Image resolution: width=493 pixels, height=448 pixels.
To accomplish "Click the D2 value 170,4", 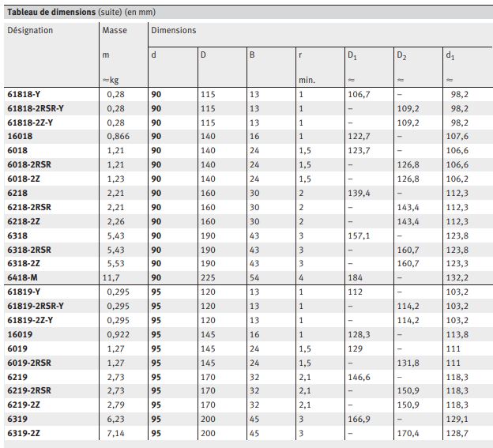I will [408, 433].
